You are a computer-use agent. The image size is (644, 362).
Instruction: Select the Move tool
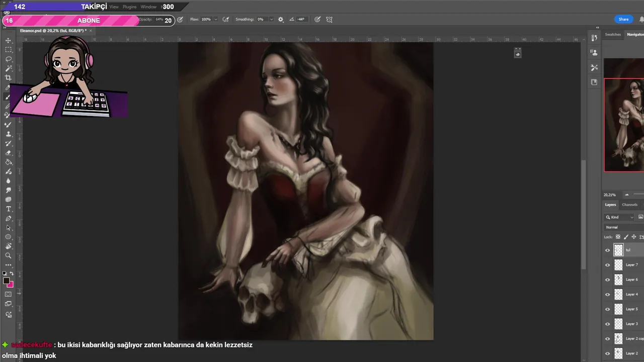[8, 40]
